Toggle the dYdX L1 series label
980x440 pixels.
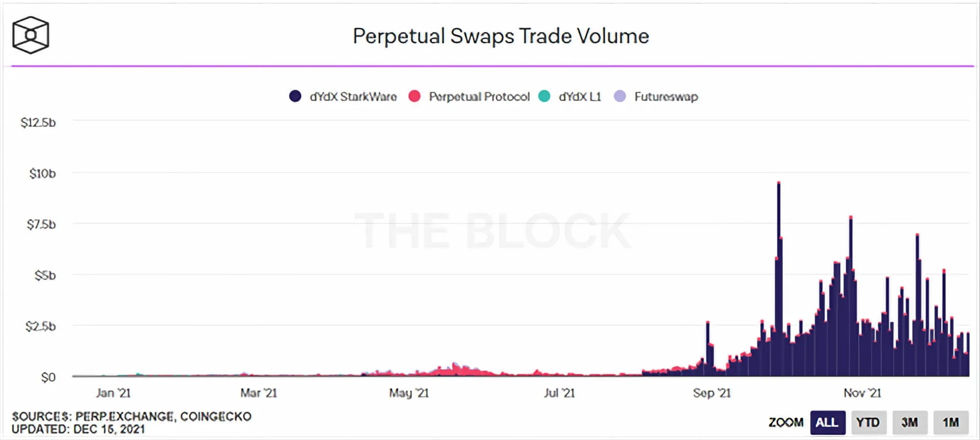point(580,97)
